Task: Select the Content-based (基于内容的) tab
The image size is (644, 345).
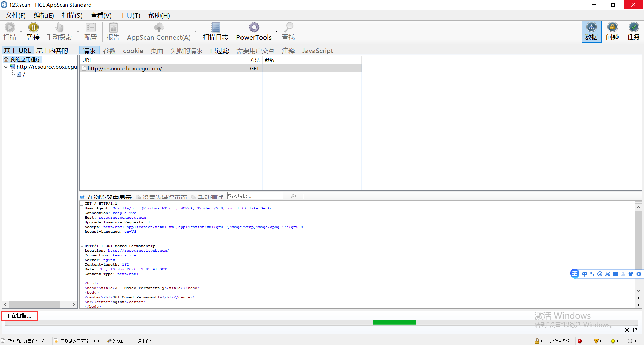Action: (52, 50)
